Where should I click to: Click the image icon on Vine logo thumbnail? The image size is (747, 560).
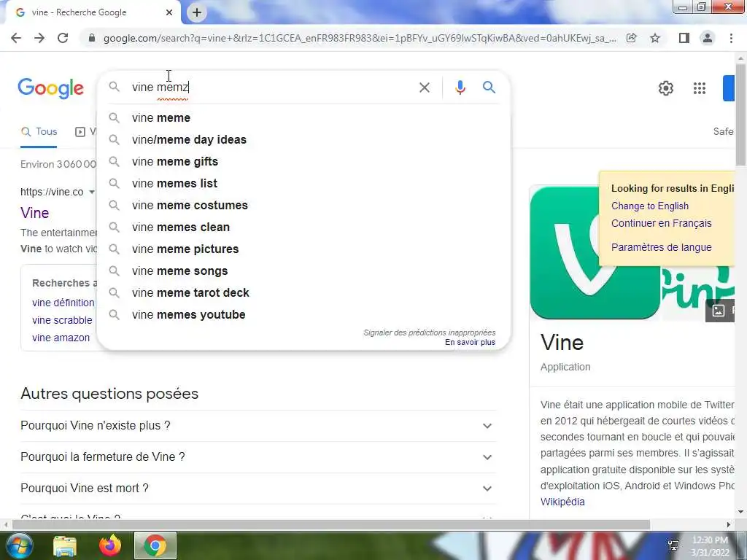pyautogui.click(x=719, y=311)
